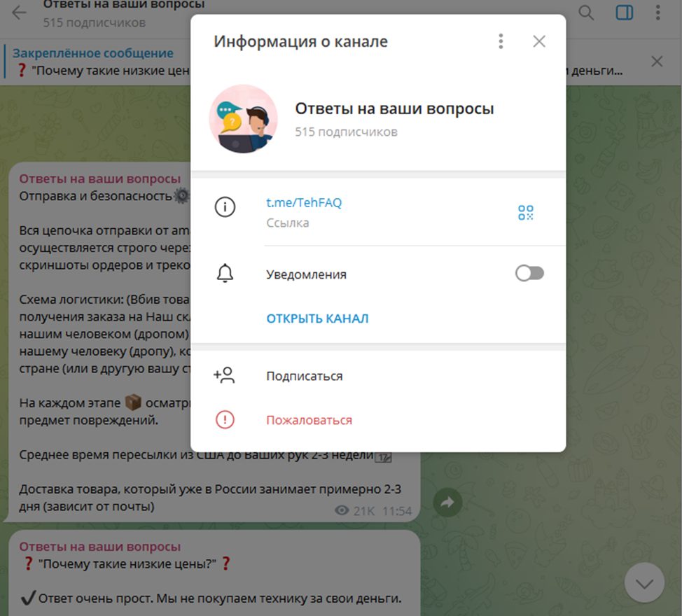This screenshot has height=616, width=682.
Task: Close the channel info dialog
Action: [539, 41]
